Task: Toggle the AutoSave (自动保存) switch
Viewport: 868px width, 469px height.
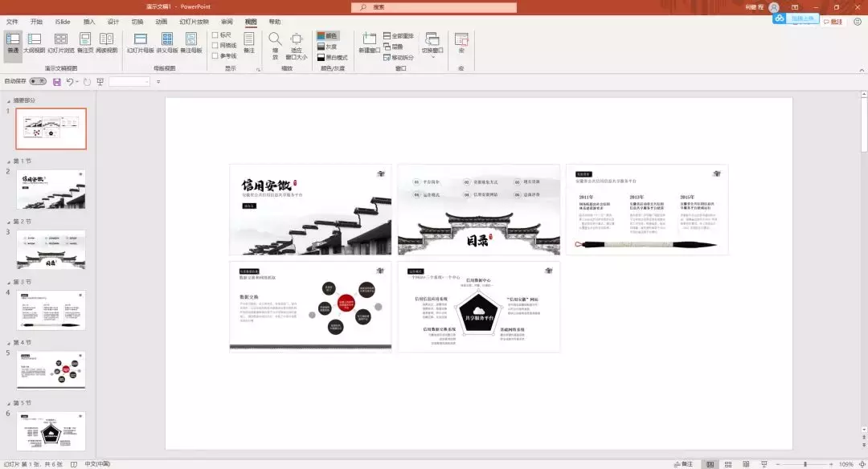Action: pyautogui.click(x=38, y=81)
